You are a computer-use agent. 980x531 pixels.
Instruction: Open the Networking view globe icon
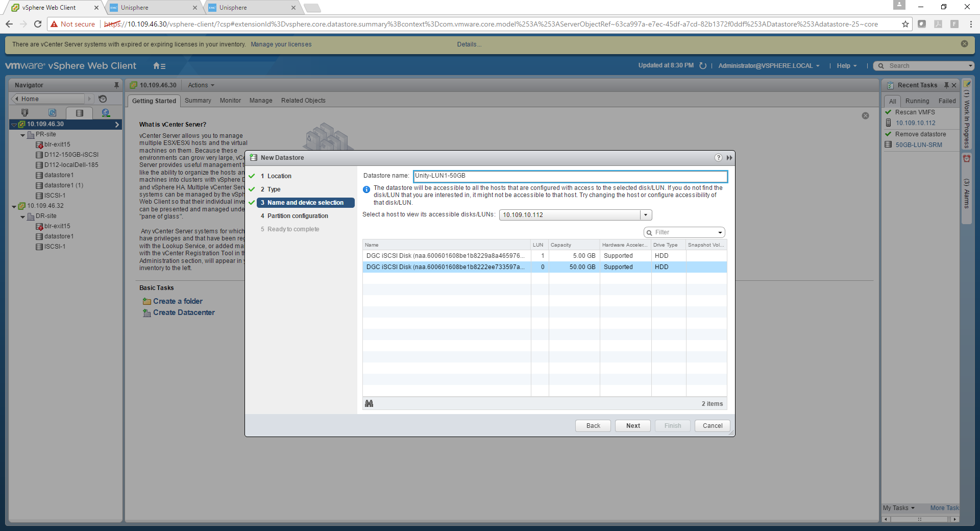pos(106,113)
